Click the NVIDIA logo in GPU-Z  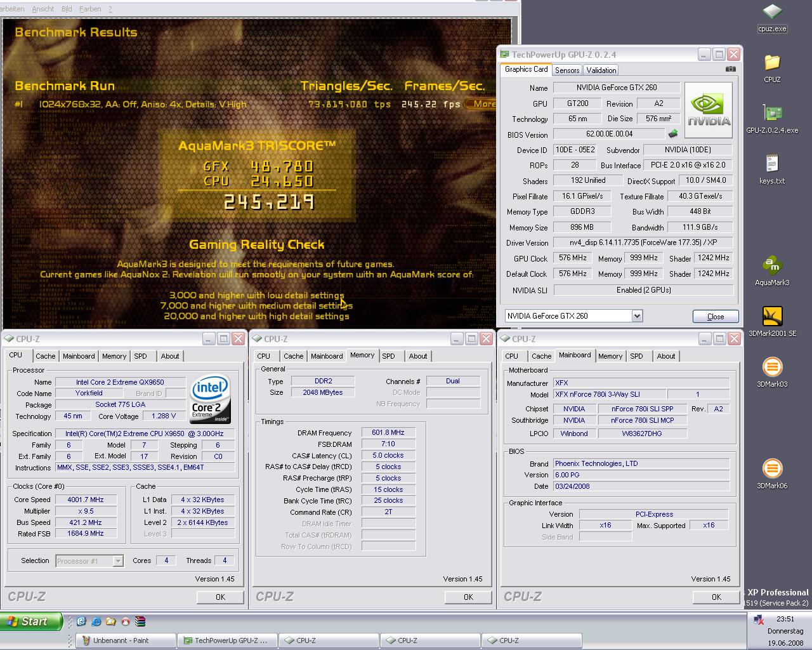709,110
